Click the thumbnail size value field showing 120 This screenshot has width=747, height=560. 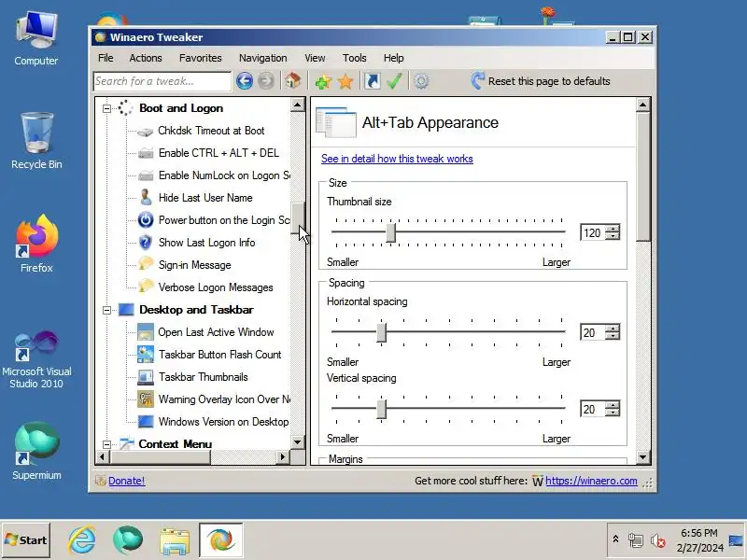click(x=594, y=232)
